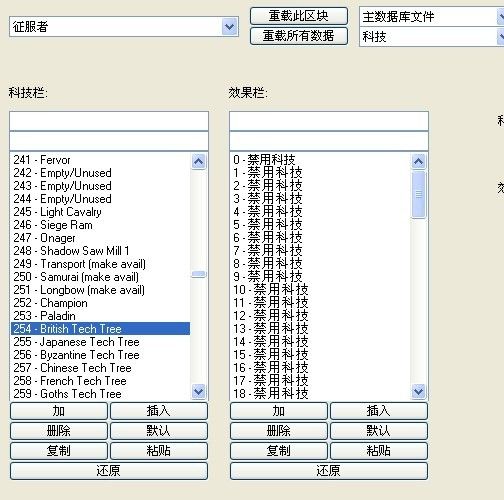Viewport: 504px width, 500px height.
Task: Open the 征服者 dropdown arrow
Action: [x=229, y=27]
